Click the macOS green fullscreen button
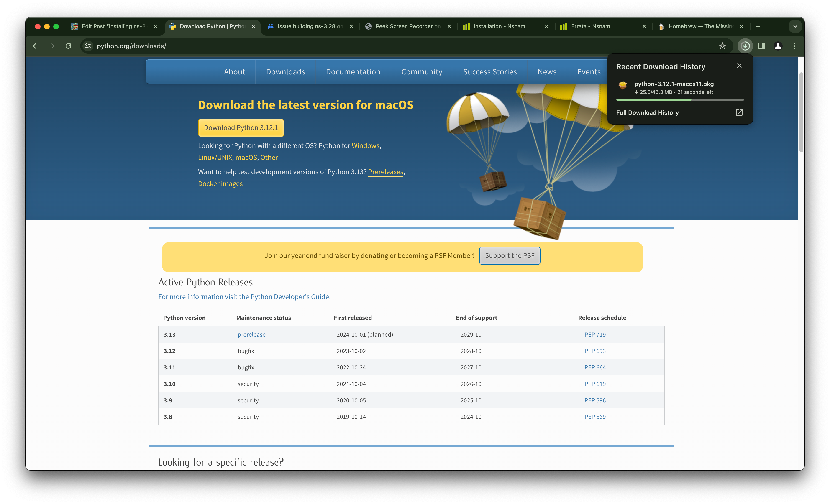The image size is (830, 504). [56, 26]
